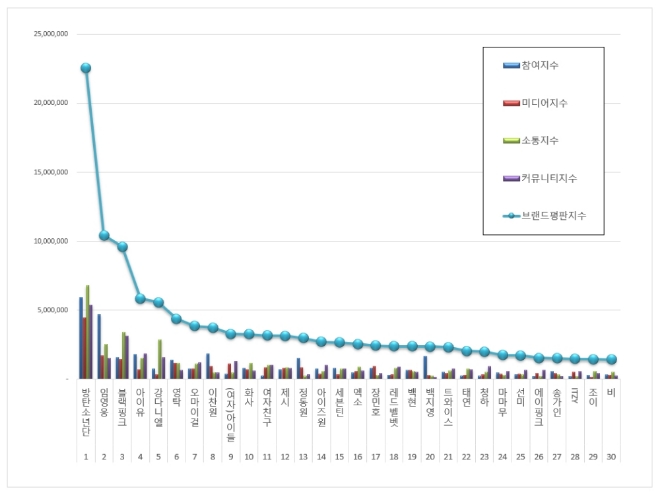Click the red 미디어지수 legend swatch
Screen dimensions: 660x495
(x=509, y=103)
